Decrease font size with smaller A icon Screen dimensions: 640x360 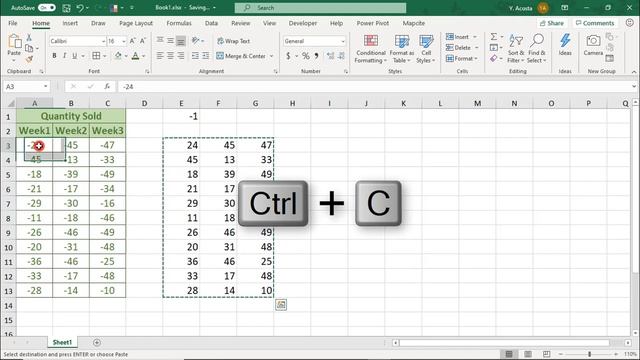click(142, 41)
